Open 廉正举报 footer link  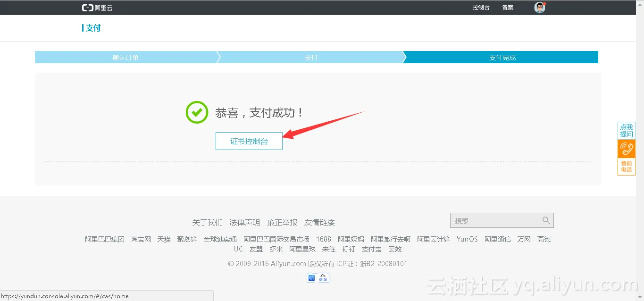point(282,222)
